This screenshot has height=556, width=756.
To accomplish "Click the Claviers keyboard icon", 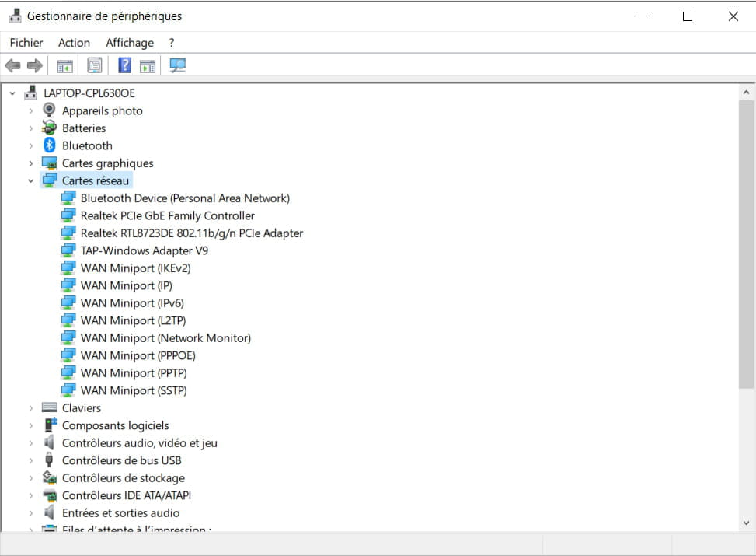I will pyautogui.click(x=49, y=407).
